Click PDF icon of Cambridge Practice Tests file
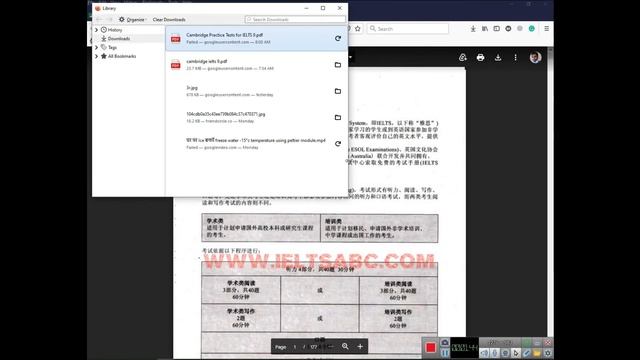The image size is (640, 360). click(176, 38)
